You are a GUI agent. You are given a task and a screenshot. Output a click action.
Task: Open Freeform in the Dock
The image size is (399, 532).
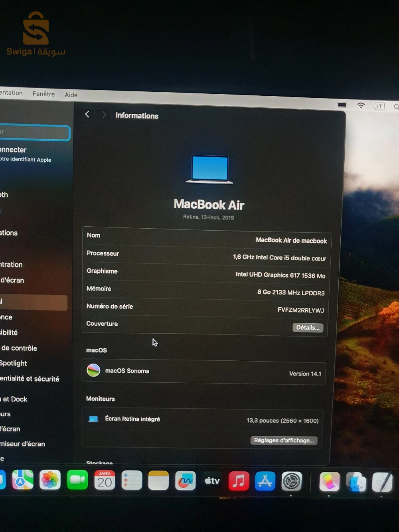[x=186, y=481]
